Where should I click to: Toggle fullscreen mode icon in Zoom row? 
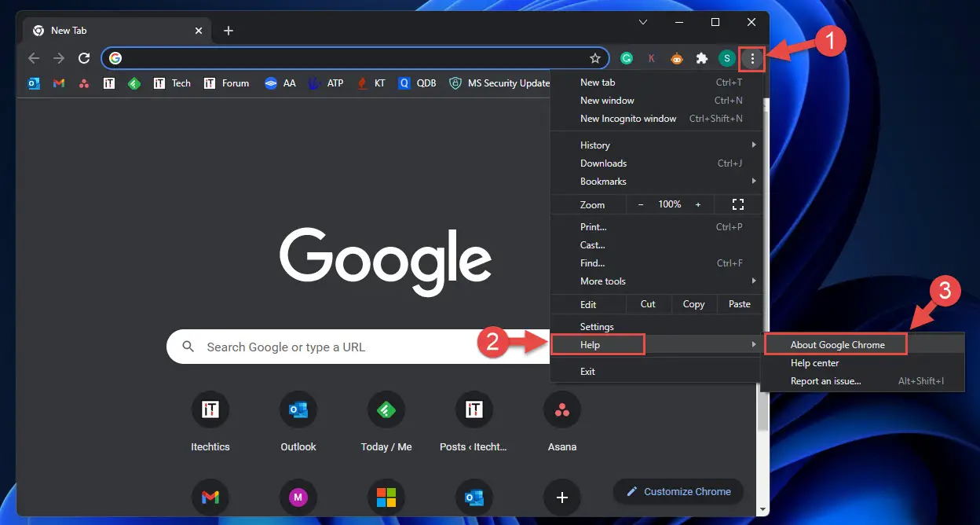(737, 204)
